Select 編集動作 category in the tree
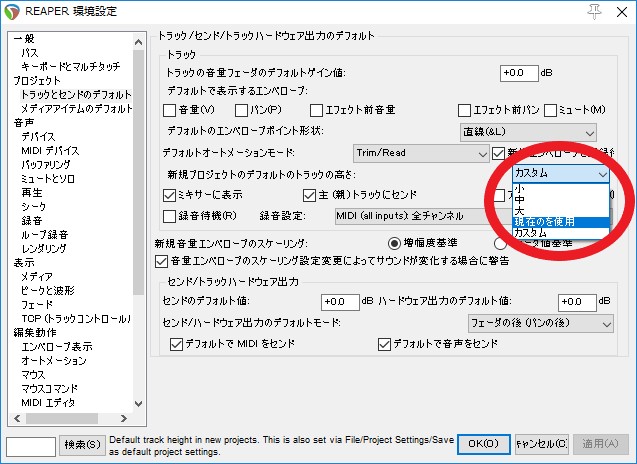Viewport: 637px width, 464px height. pos(35,332)
